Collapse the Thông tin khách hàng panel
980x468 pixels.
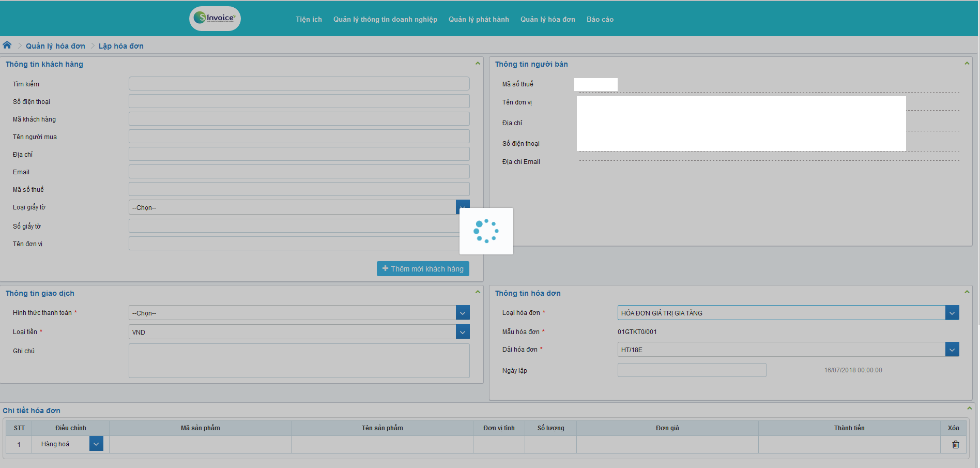pos(477,64)
